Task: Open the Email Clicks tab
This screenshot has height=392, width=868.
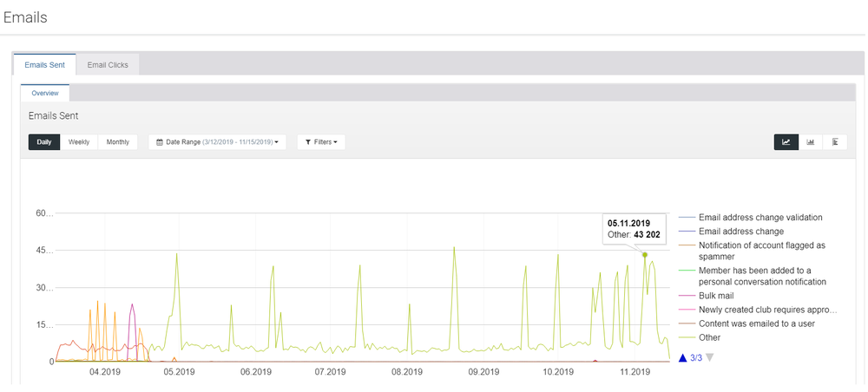Action: [x=108, y=65]
